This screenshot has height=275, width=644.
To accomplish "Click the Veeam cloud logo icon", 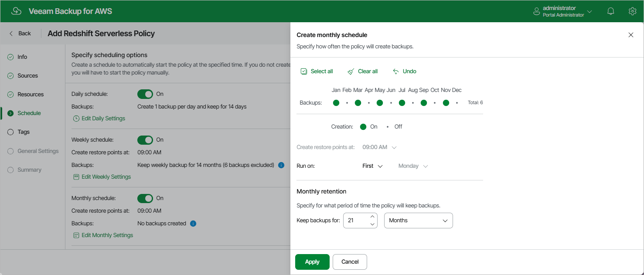I will pyautogui.click(x=16, y=11).
